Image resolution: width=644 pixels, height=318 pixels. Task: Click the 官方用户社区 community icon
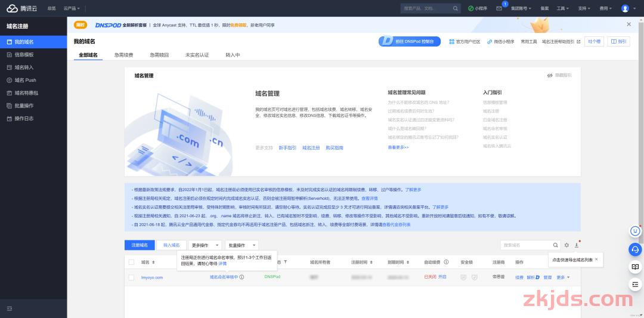pos(452,42)
